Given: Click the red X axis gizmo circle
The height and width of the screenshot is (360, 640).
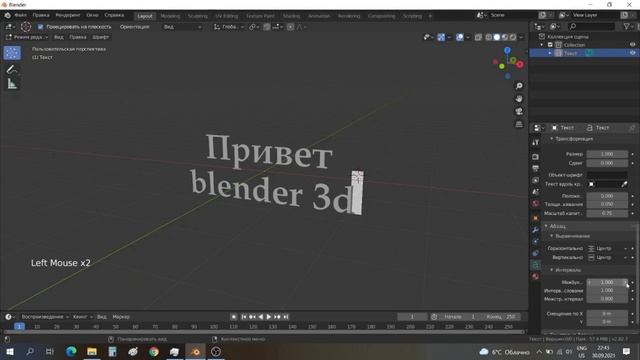Looking at the screenshot, I should pyautogui.click(x=520, y=64).
